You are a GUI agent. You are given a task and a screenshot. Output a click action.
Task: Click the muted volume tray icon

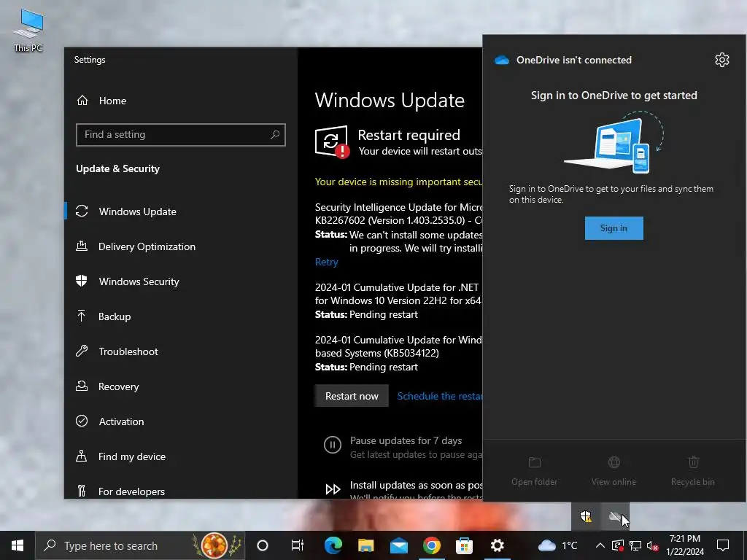(653, 545)
